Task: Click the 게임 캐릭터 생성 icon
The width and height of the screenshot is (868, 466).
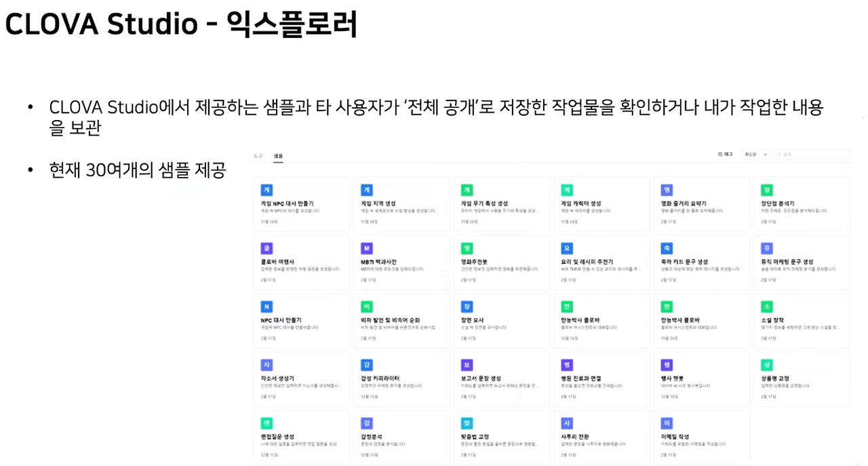Action: click(x=567, y=190)
